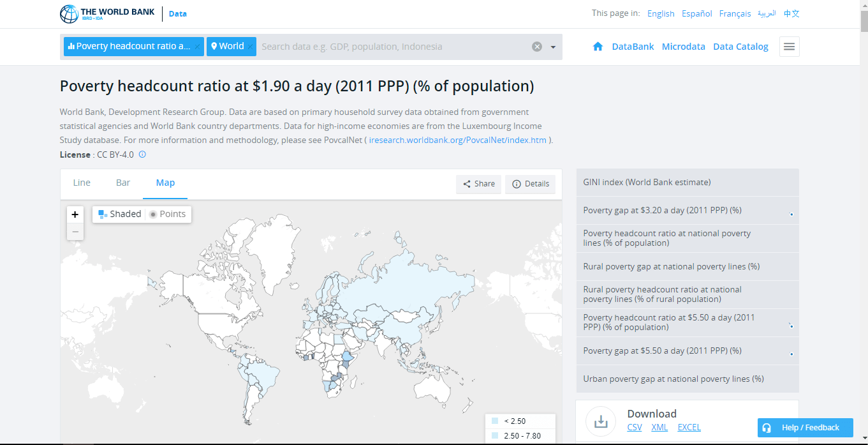Screen dimensions: 868x445
Task: Click the license info icon
Action: coord(142,155)
